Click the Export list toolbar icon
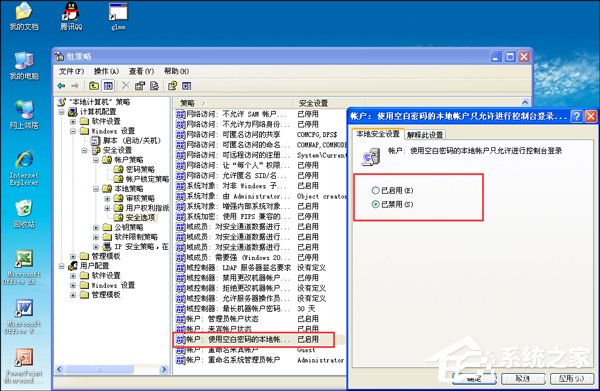Viewport: 600px width, 391px height. click(154, 86)
